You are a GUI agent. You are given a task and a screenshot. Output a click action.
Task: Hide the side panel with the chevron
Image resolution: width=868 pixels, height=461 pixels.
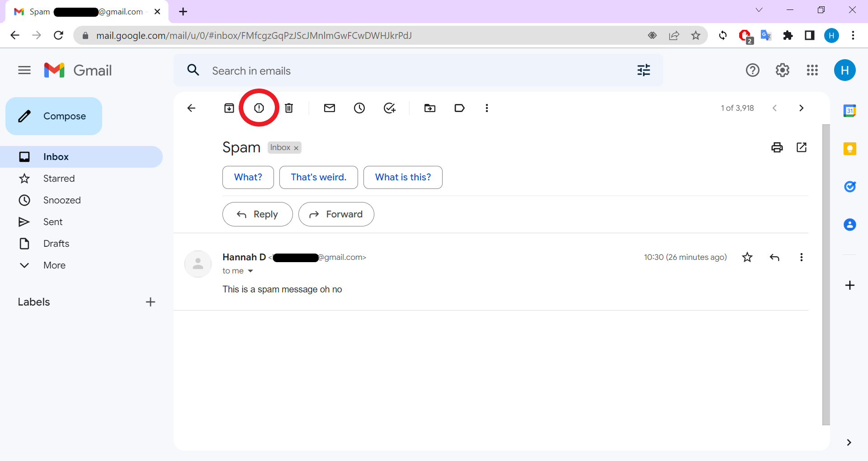click(849, 442)
